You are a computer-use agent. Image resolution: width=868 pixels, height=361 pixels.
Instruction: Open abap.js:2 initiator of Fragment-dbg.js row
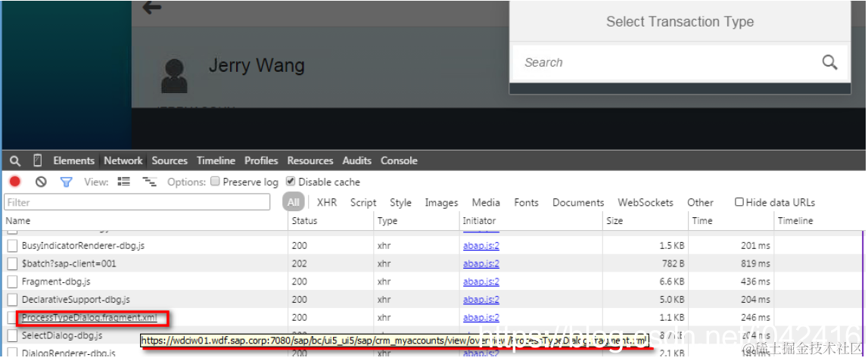pos(481,282)
